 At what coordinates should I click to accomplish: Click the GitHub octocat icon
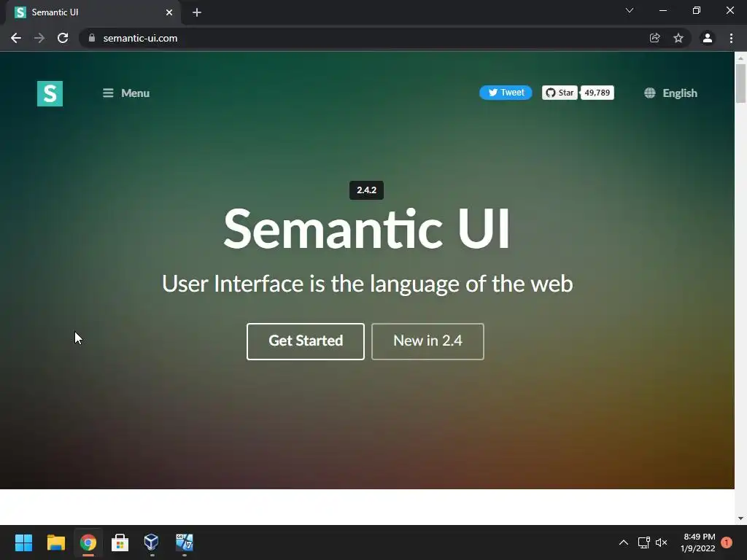click(551, 93)
